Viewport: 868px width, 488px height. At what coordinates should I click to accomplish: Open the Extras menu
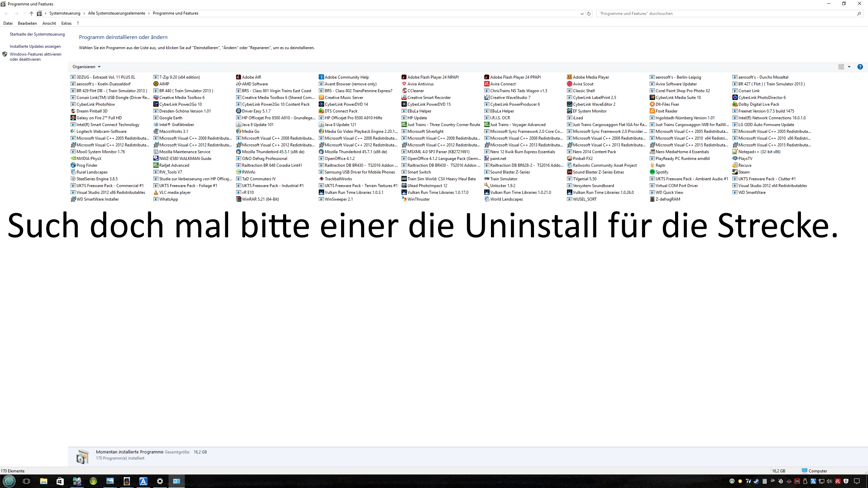pyautogui.click(x=66, y=23)
